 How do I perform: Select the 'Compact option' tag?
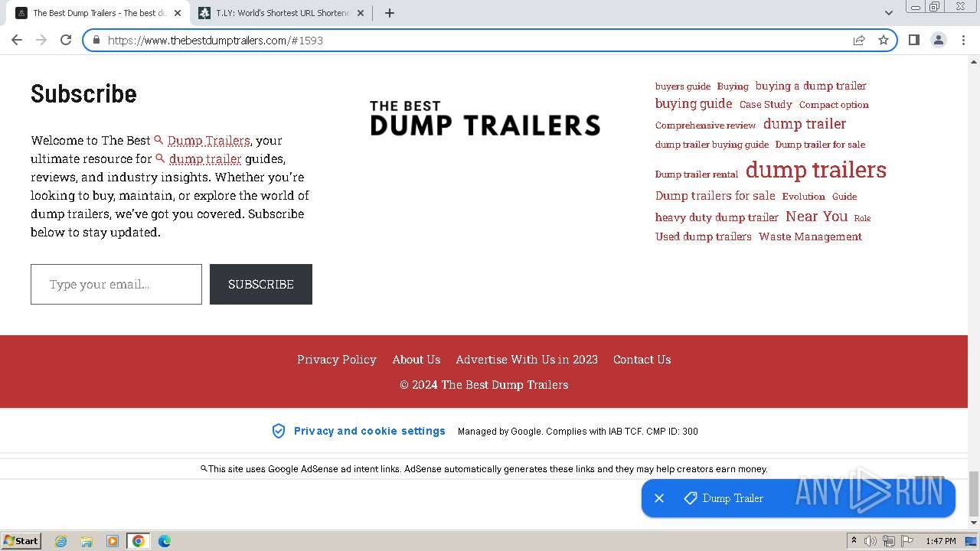pyautogui.click(x=834, y=105)
